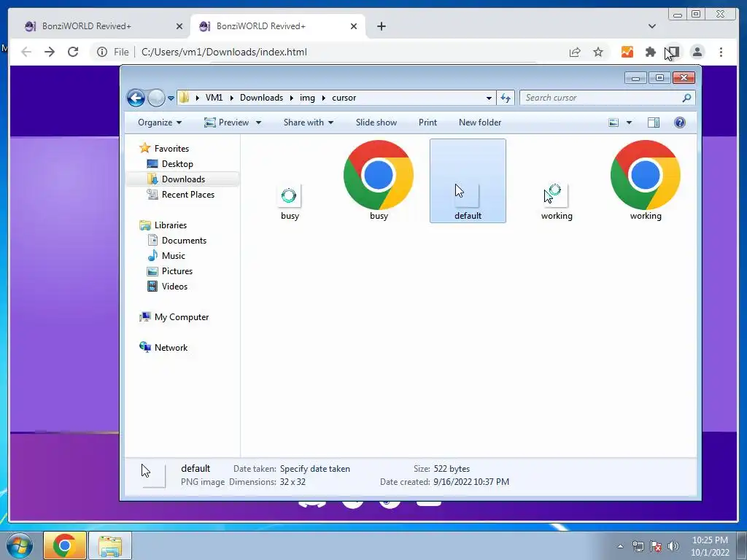Expand the more view options arrow
Viewport: 747px width, 560px height.
[629, 122]
